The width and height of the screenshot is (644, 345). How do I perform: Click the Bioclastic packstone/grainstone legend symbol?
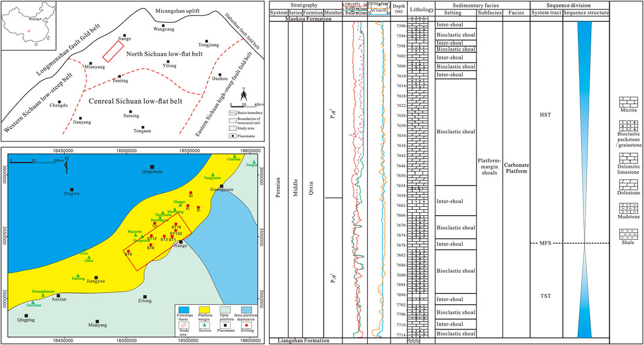coord(628,126)
